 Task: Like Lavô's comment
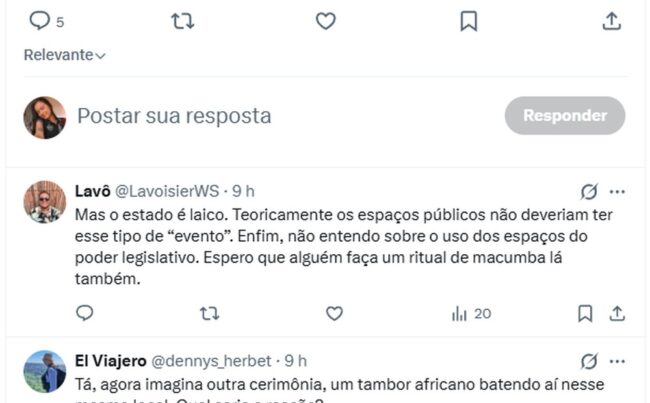pyautogui.click(x=334, y=313)
